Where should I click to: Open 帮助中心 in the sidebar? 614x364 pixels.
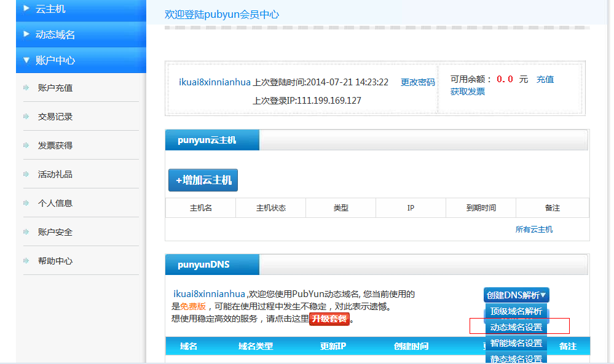pos(55,261)
